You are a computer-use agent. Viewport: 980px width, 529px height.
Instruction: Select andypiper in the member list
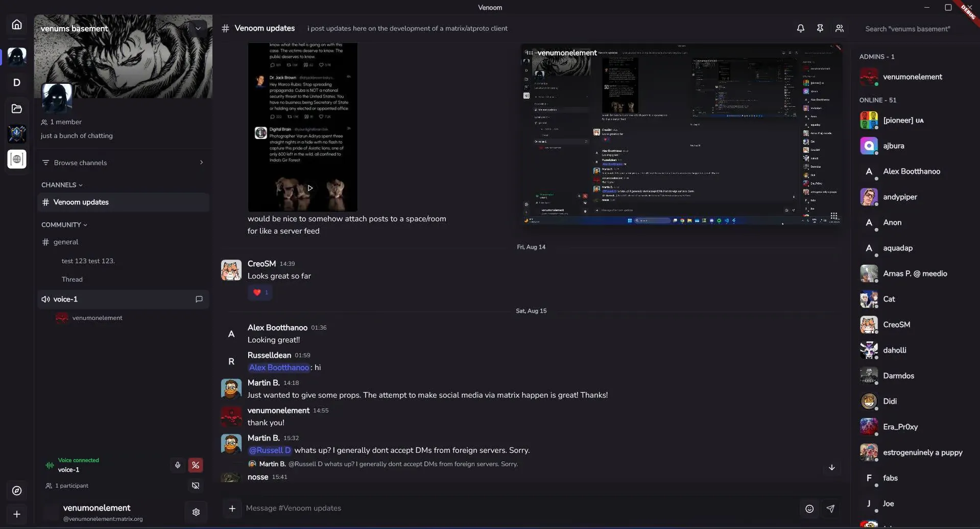(x=914, y=197)
